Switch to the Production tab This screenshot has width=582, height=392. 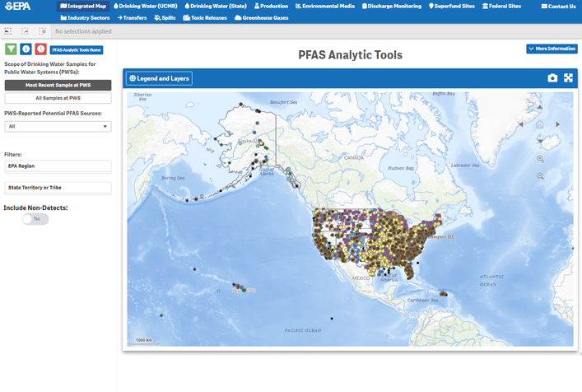tap(271, 6)
